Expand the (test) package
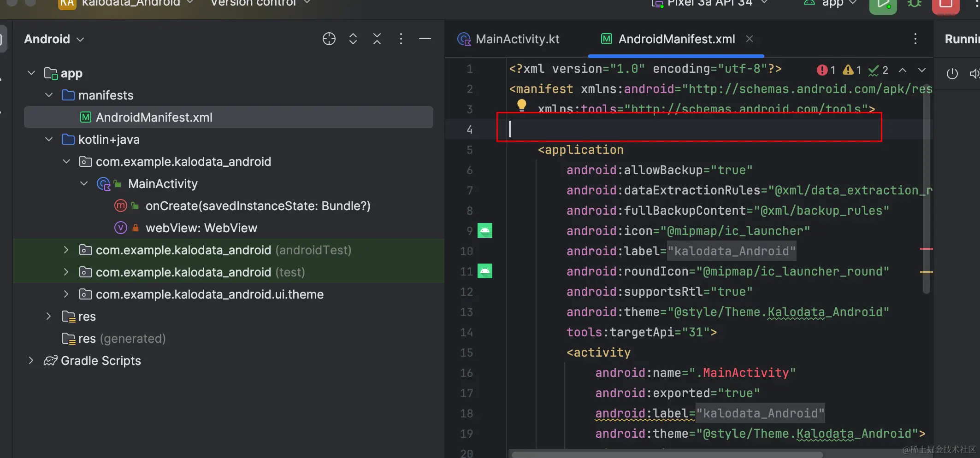Screen dimensions: 980x458 [66, 272]
